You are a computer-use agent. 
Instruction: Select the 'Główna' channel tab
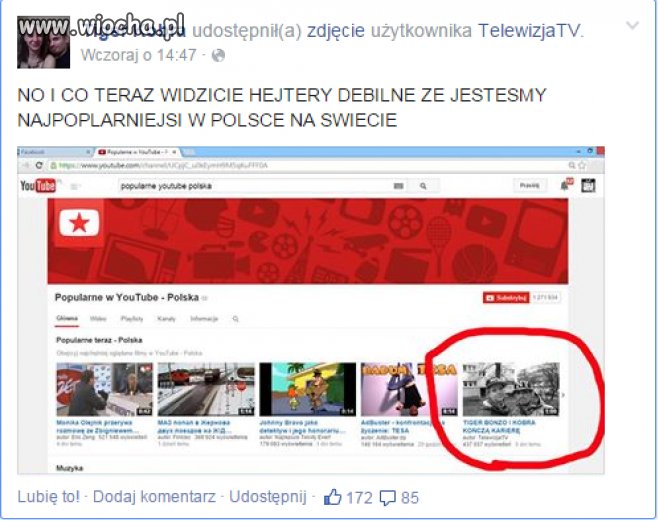click(67, 319)
